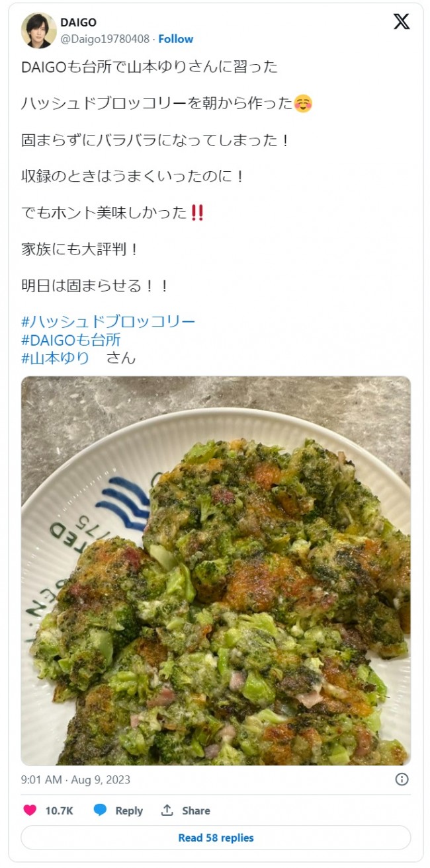Viewport: 430px width, 868px height.
Task: Open the #DAIGOも台所 hashtag
Action: point(71,340)
